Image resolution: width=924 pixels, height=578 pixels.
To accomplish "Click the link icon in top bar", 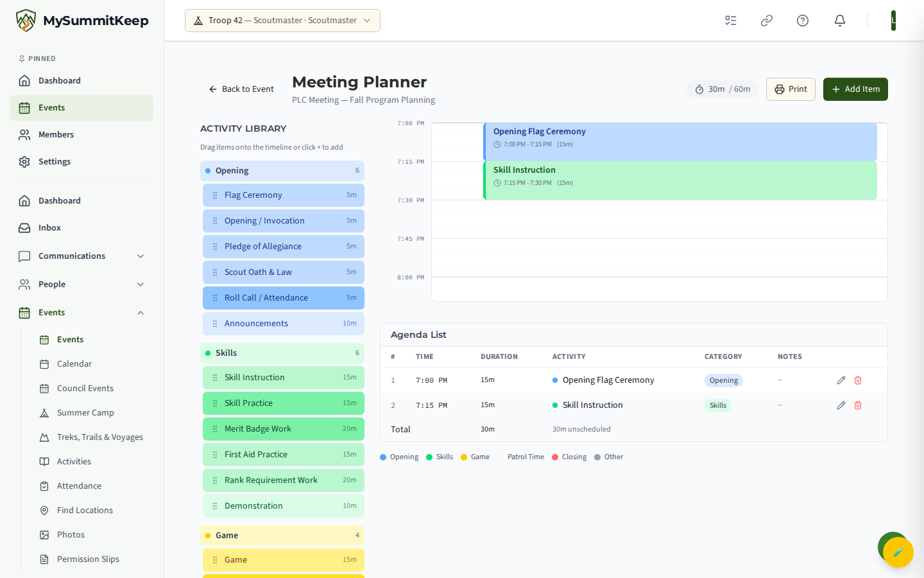I will [766, 21].
